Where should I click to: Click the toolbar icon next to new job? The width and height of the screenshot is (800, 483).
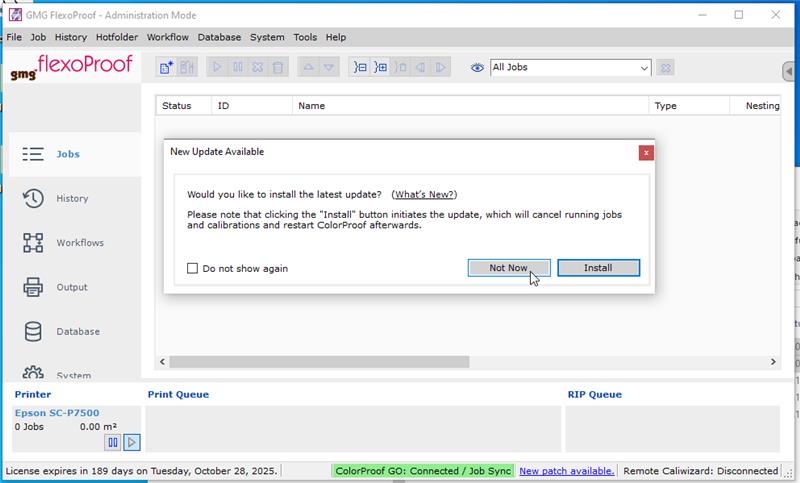187,67
